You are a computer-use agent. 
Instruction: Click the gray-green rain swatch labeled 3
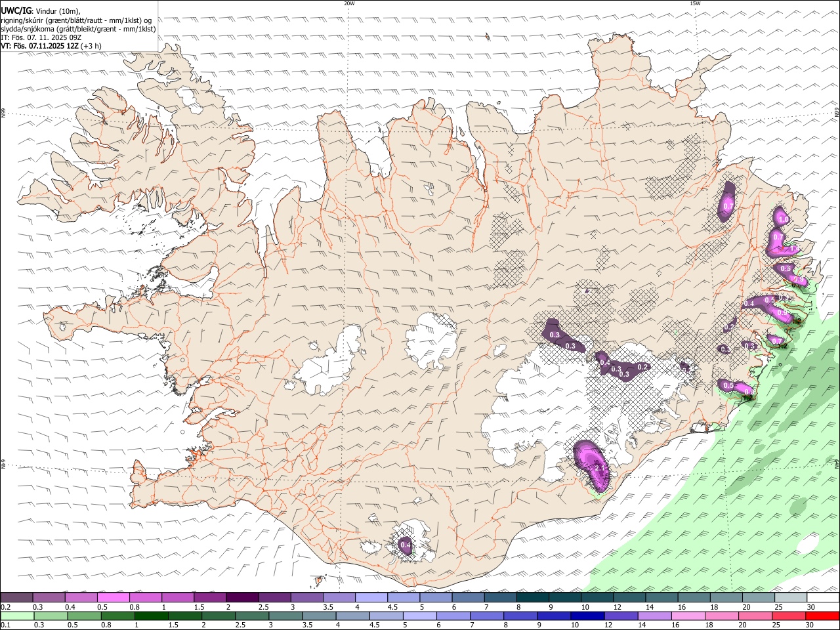[x=285, y=616]
